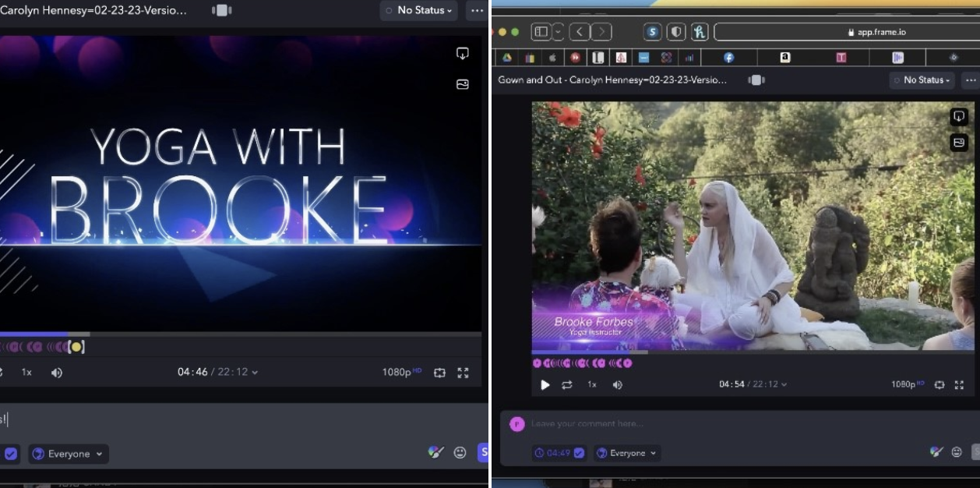Change 1080p quality in left player
This screenshot has height=488, width=980.
click(401, 373)
